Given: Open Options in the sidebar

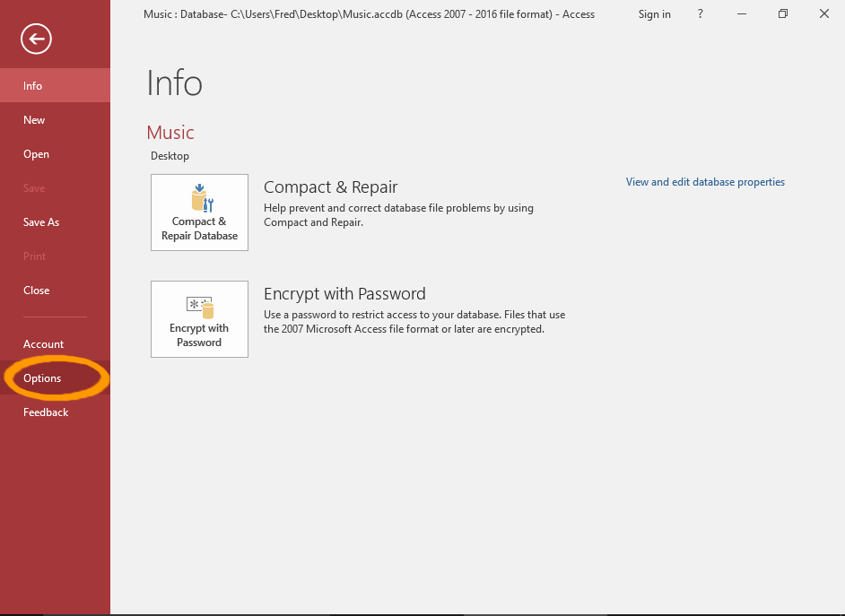Looking at the screenshot, I should (x=42, y=378).
